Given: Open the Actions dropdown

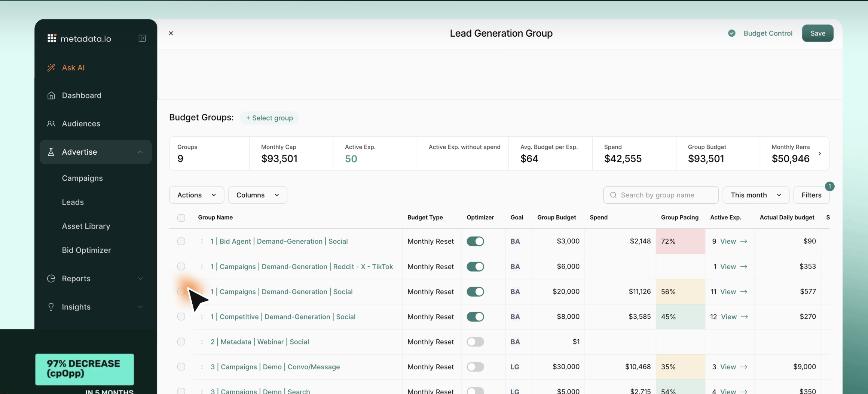Looking at the screenshot, I should coord(196,195).
